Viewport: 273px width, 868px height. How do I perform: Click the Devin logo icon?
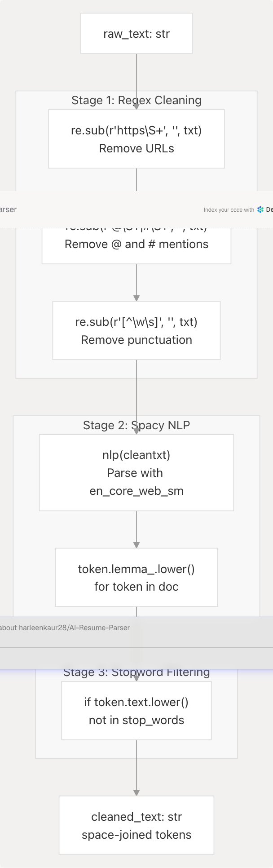coord(260,209)
